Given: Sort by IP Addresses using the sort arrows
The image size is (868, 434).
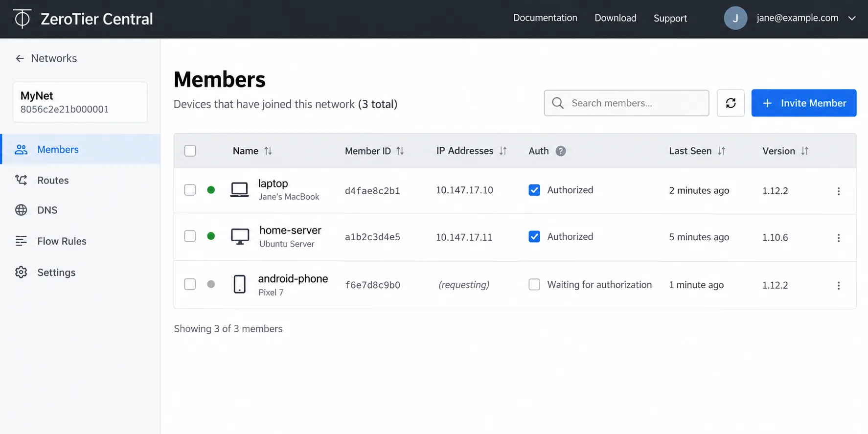Looking at the screenshot, I should tap(503, 151).
